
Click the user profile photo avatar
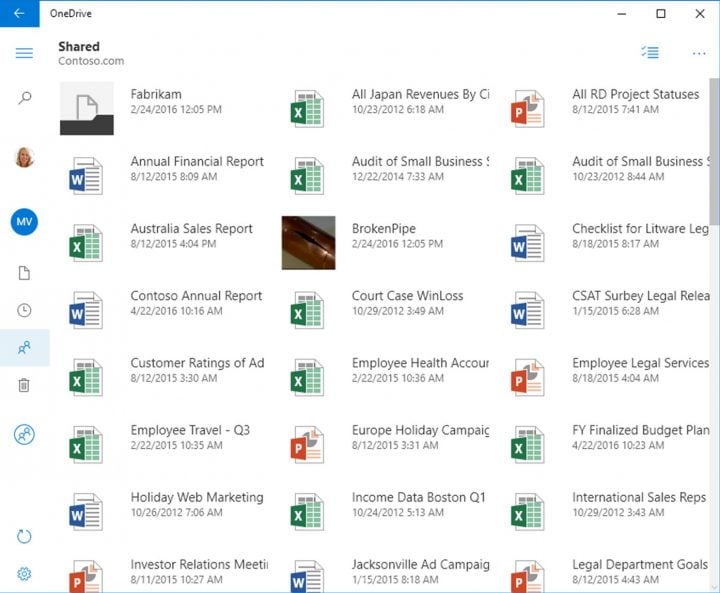tap(24, 157)
